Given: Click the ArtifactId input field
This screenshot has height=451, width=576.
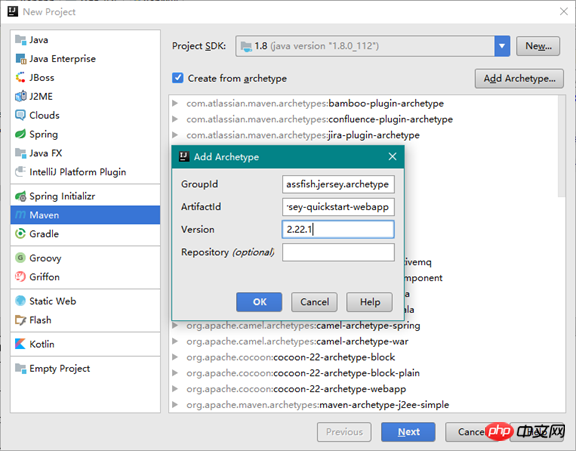Looking at the screenshot, I should 338,207.
